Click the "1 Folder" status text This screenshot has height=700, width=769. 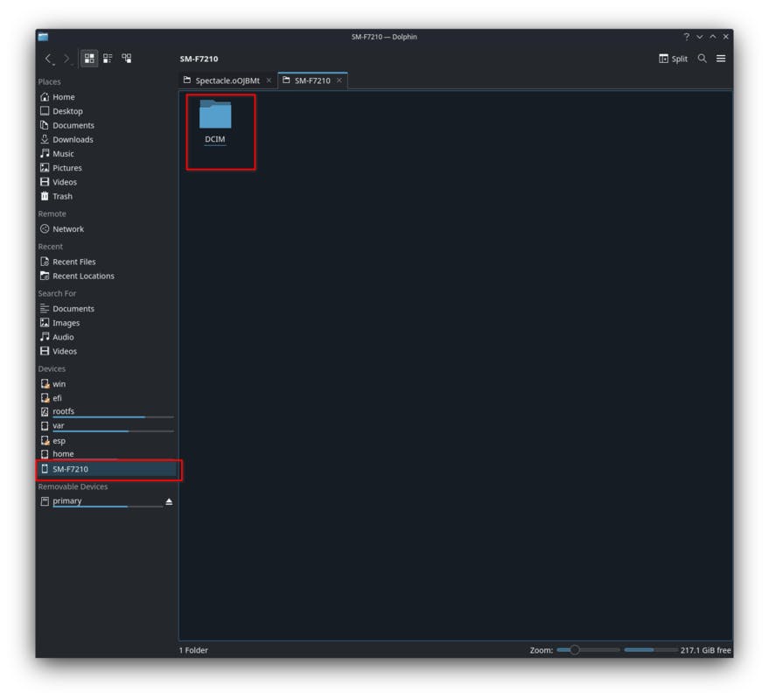193,650
